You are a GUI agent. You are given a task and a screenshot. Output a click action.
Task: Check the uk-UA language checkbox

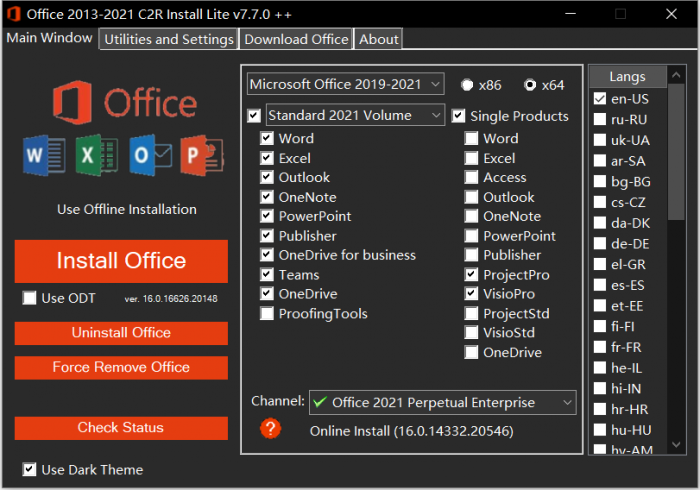[600, 140]
